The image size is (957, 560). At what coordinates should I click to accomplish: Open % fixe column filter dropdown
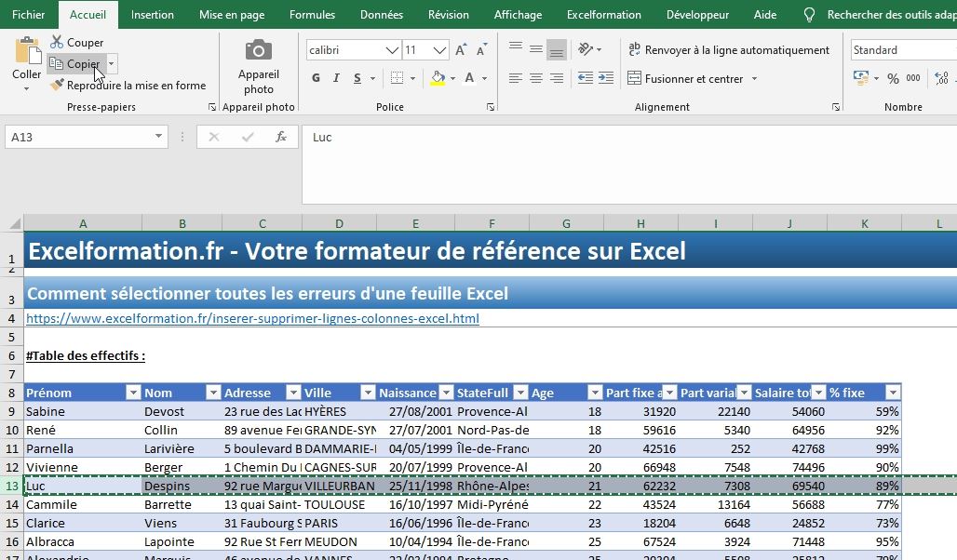pos(893,393)
